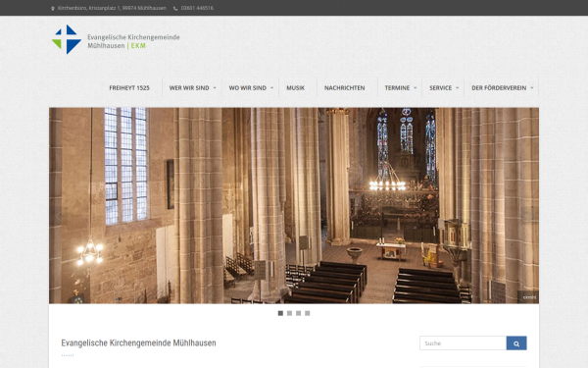
Task: Click the EKM cross logo icon
Action: 67,39
